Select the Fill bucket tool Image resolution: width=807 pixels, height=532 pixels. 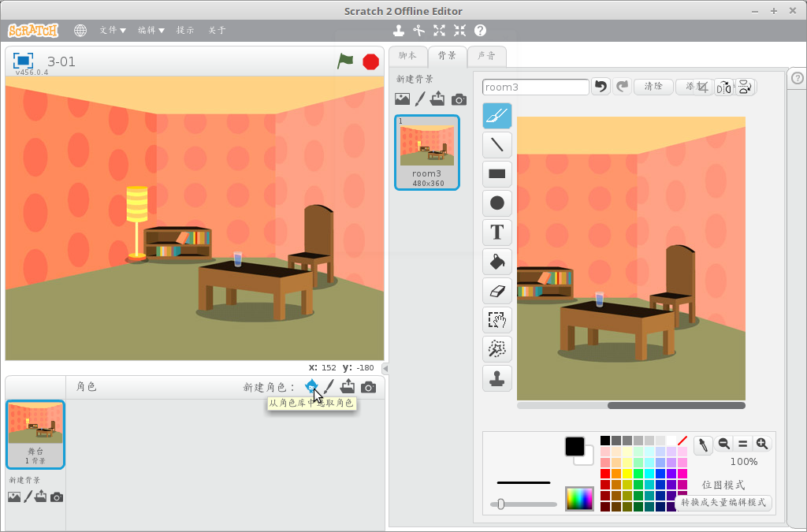click(x=496, y=262)
